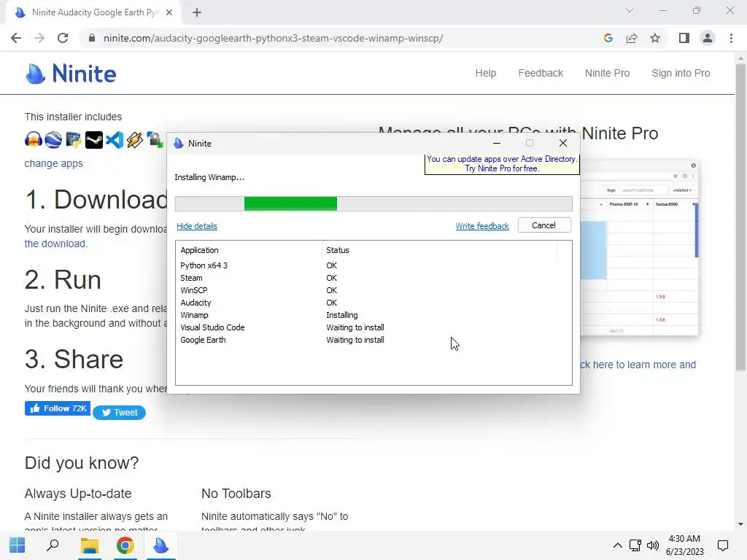Open taskbar search
747x560 pixels.
(53, 545)
